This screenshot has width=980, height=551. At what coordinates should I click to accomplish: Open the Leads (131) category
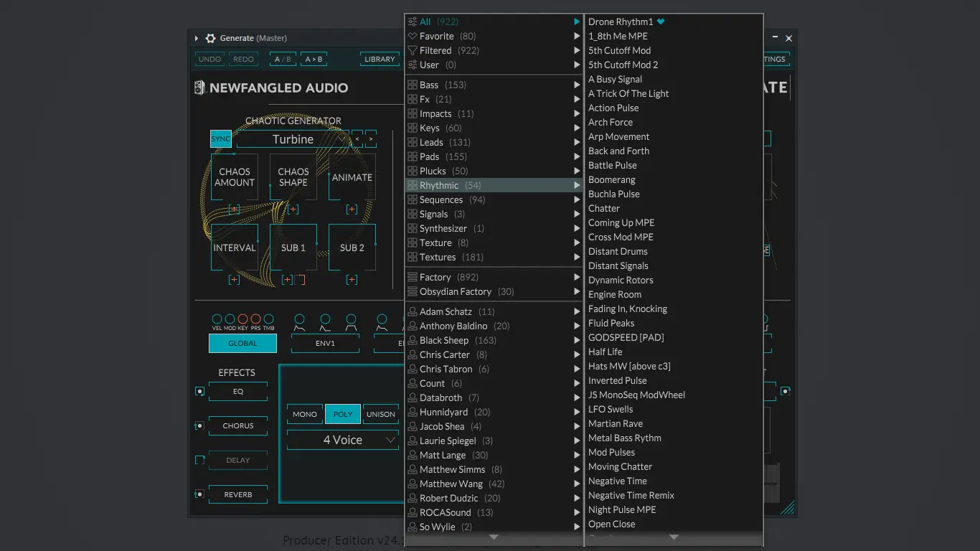point(494,142)
